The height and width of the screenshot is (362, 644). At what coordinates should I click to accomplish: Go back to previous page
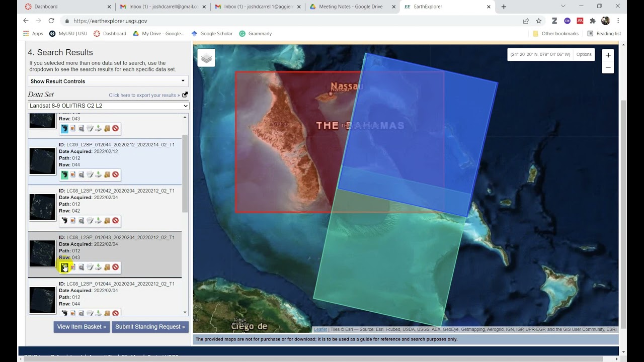point(26,21)
